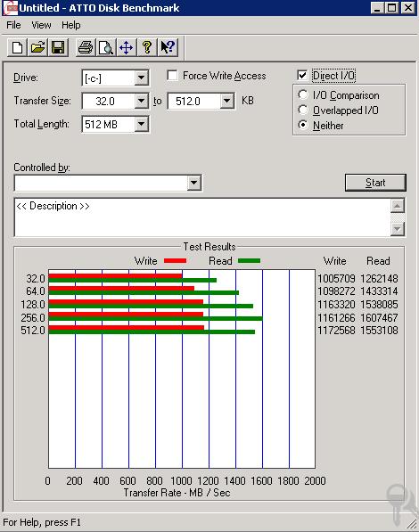Viewport: 419px width, 532px height.
Task: Expand the Total Length dropdown at 512 MB
Action: pyautogui.click(x=141, y=124)
